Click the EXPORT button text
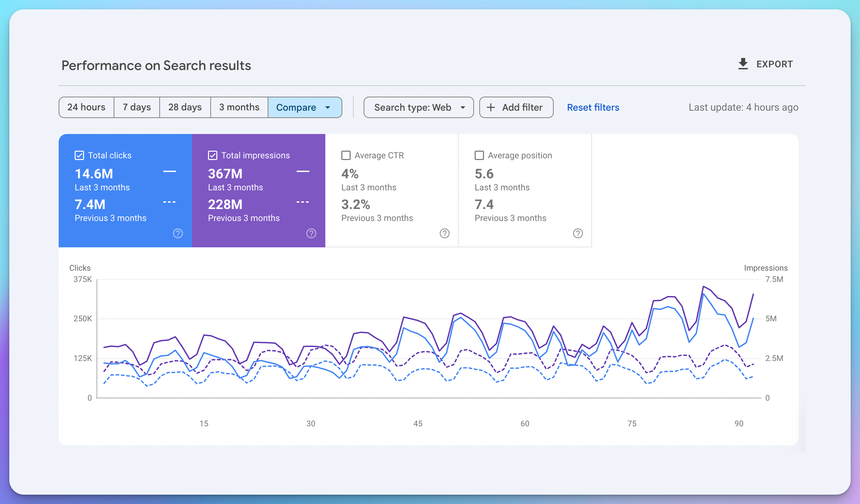The width and height of the screenshot is (860, 504). click(x=774, y=64)
